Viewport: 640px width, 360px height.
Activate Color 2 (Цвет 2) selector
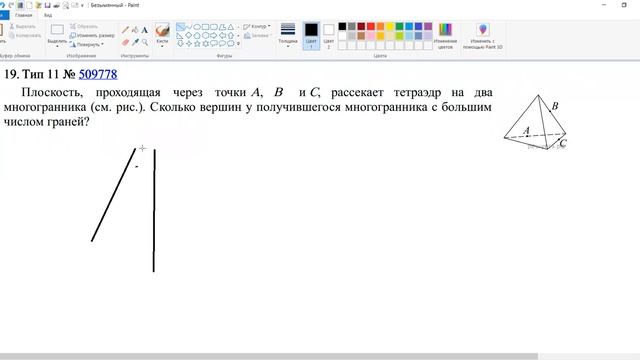(329, 36)
